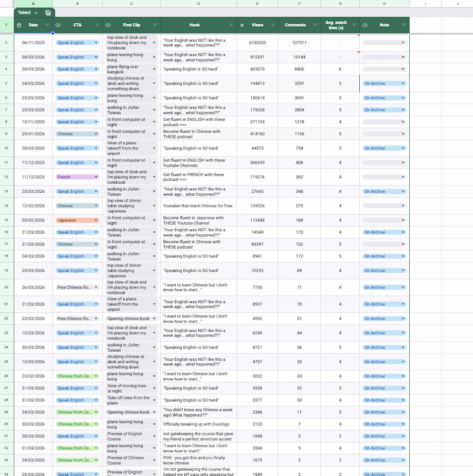
Task: Open the Avg. watch time filter arrow
Action: click(354, 25)
